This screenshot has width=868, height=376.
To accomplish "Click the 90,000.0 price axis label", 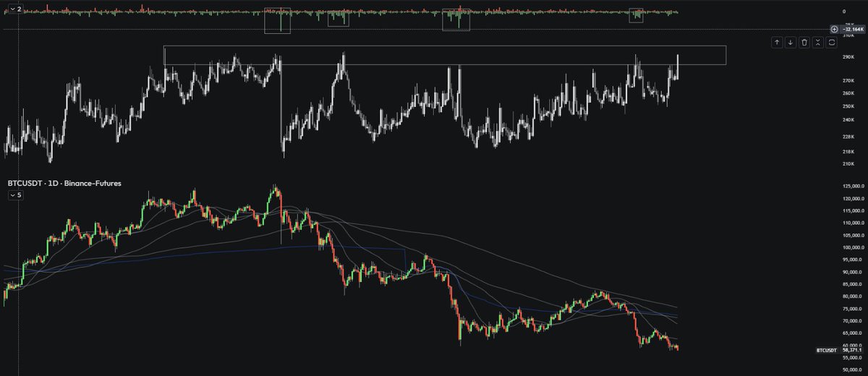I will [x=853, y=272].
